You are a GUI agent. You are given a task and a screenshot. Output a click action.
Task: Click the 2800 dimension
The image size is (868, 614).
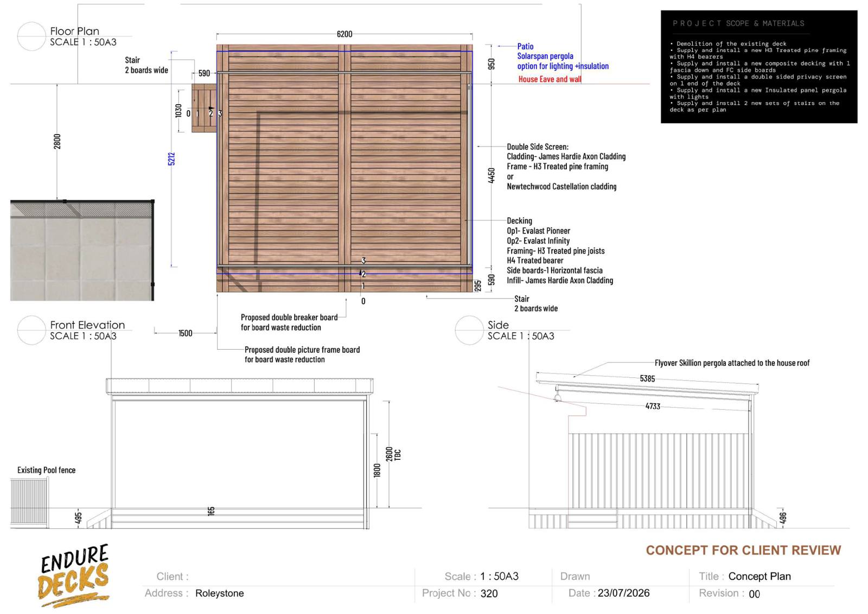[58, 142]
